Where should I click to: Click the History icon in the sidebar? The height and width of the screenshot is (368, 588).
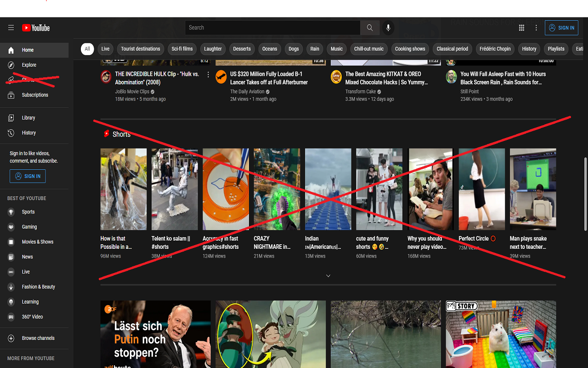tap(10, 132)
